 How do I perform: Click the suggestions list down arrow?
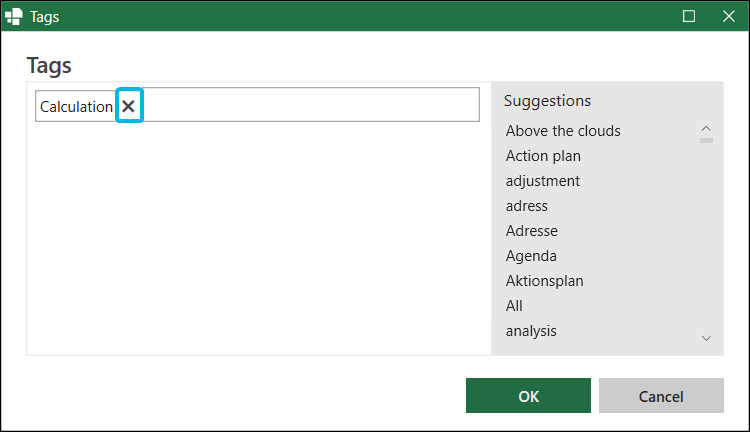pos(706,338)
